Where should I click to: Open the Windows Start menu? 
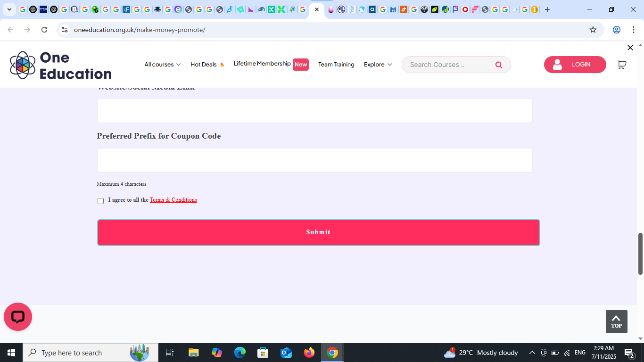[11, 353]
